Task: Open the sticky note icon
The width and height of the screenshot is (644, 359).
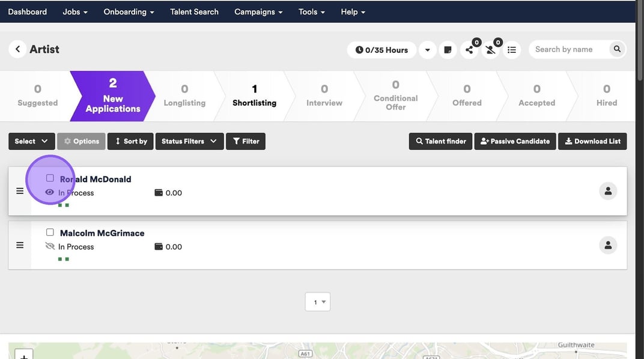Action: coord(448,50)
